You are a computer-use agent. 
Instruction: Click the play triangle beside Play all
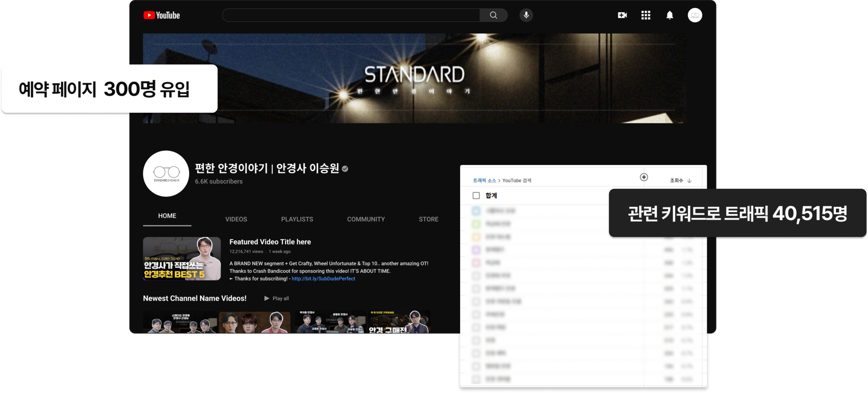[x=267, y=298]
